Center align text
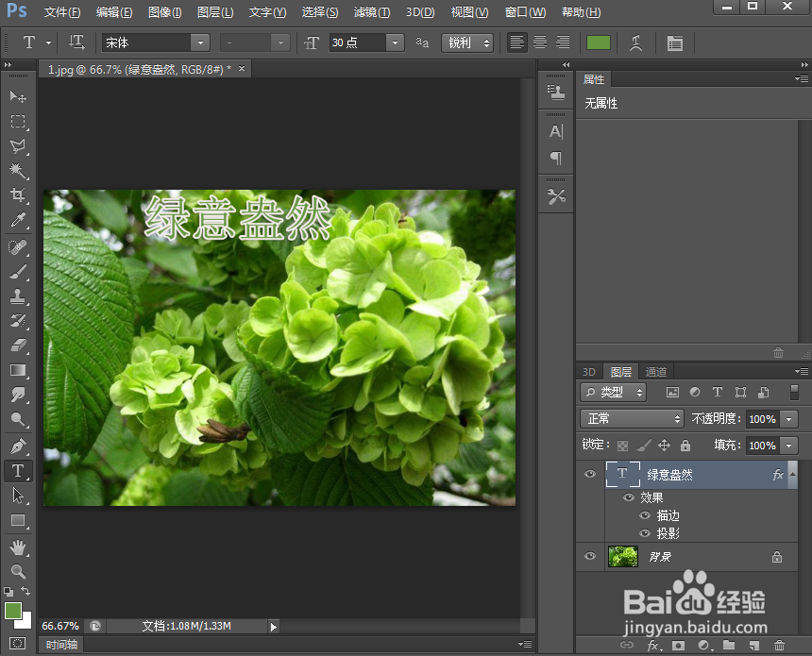 (540, 42)
